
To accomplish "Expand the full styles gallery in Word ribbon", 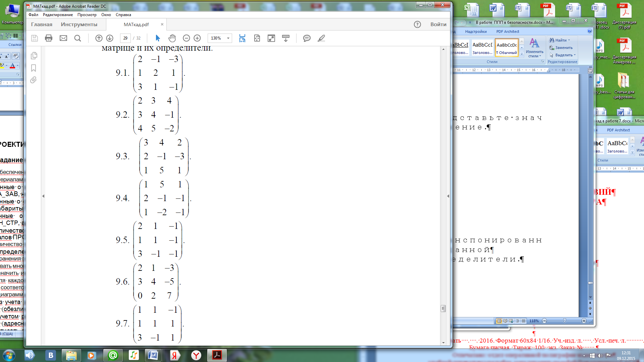I will tap(522, 54).
